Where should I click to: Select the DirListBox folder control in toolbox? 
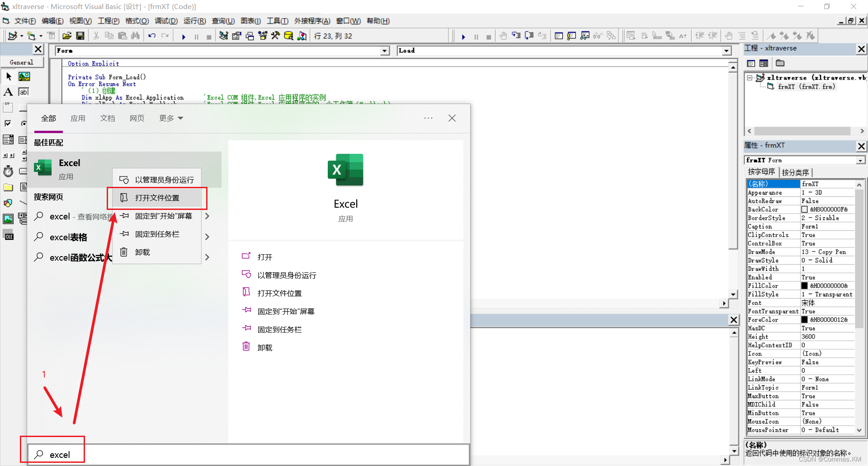point(9,187)
